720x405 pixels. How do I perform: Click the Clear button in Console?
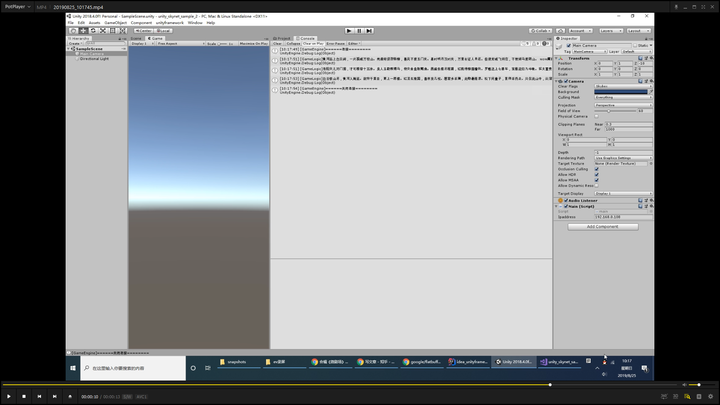click(x=279, y=44)
